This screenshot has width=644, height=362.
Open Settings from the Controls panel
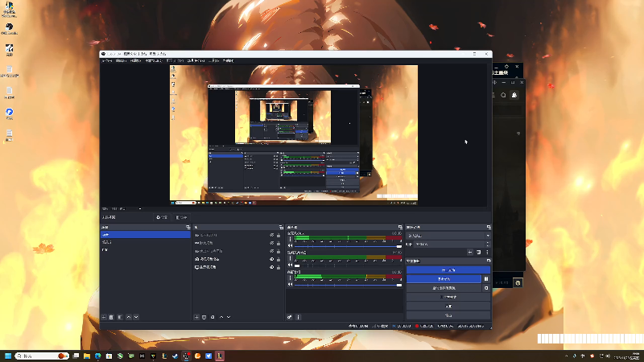(x=448, y=306)
